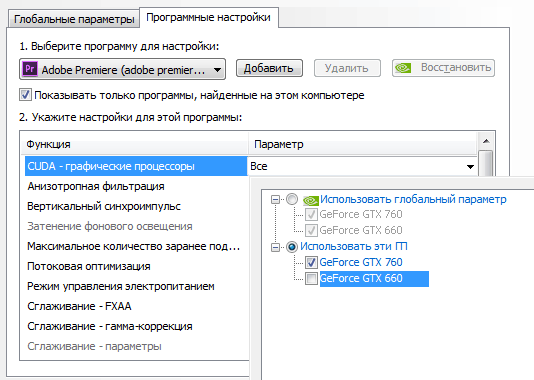Click the Восстановить button
This screenshot has height=380, width=534.
pos(443,68)
